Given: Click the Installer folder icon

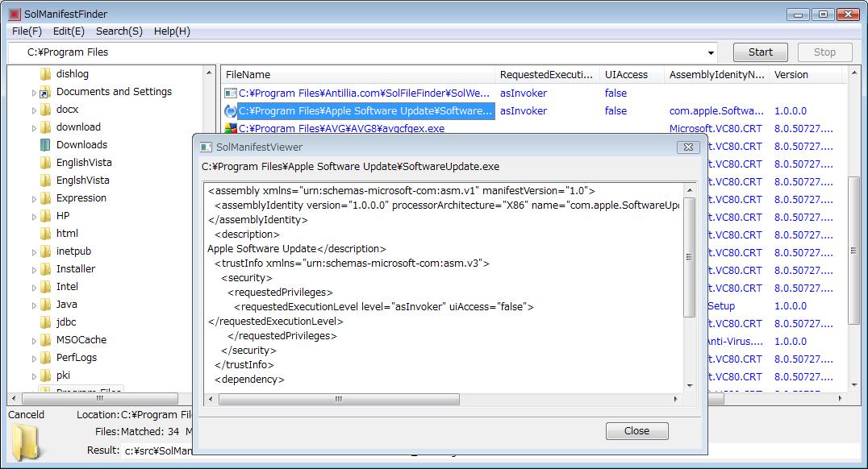Looking at the screenshot, I should pyautogui.click(x=45, y=269).
